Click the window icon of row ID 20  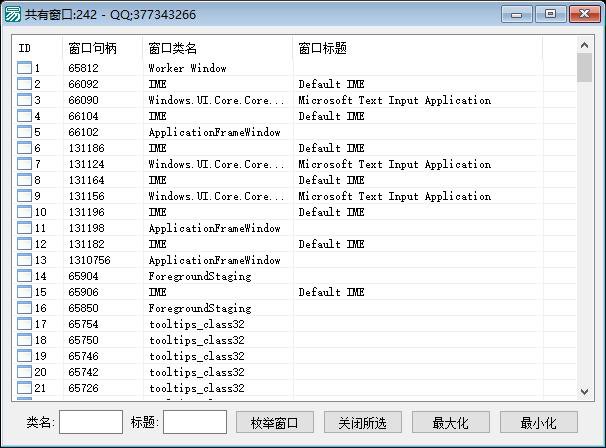(x=25, y=373)
